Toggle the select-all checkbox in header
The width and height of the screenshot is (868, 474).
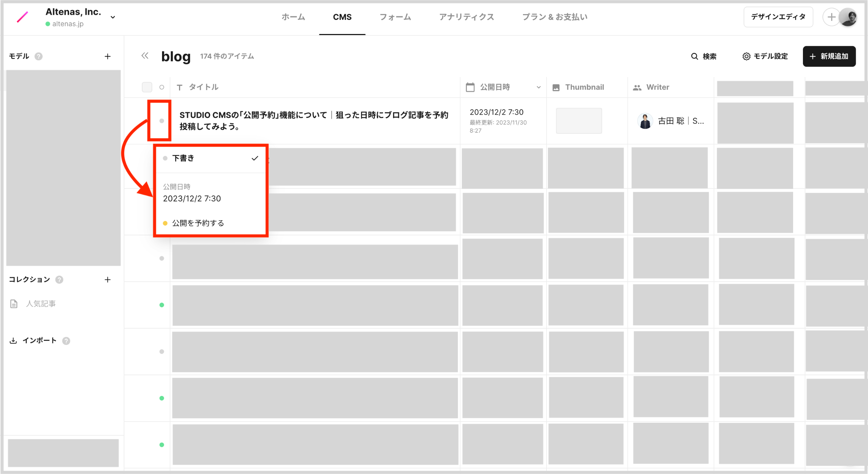click(x=147, y=87)
